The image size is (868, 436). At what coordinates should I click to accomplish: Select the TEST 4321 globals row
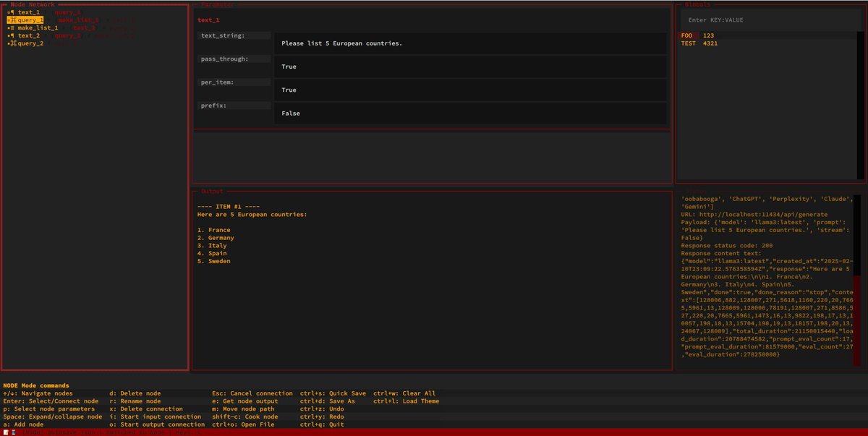[x=766, y=43]
